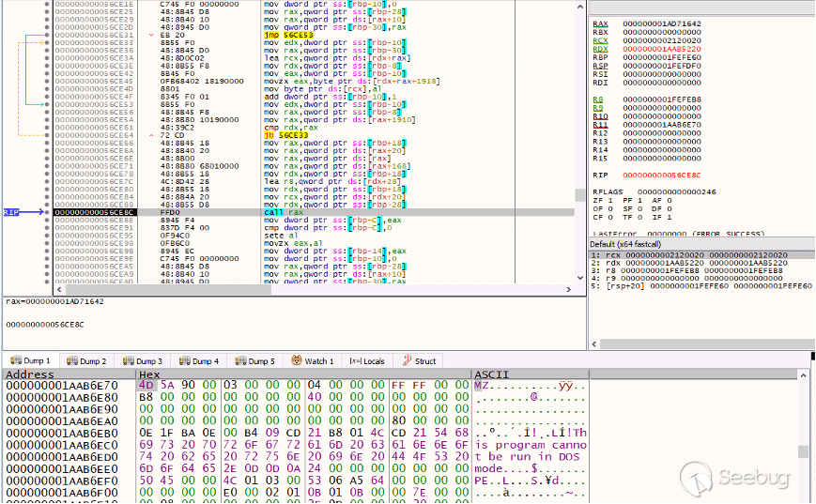Toggle breakpoint dot at address 56CE64

(x=47, y=135)
